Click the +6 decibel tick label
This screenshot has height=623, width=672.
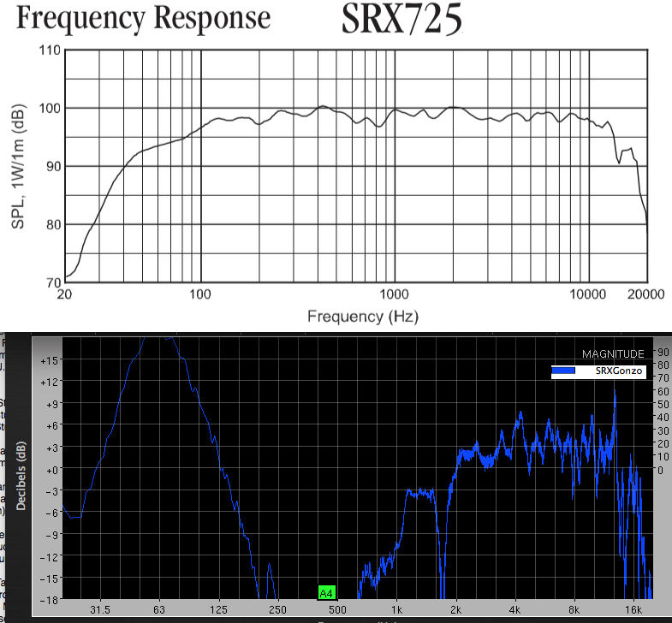click(51, 426)
